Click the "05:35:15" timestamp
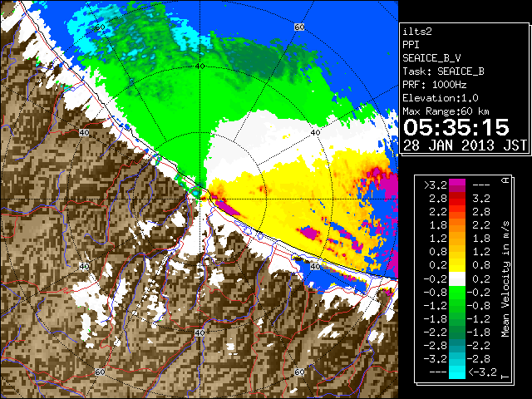The height and width of the screenshot is (399, 532). tap(456, 127)
